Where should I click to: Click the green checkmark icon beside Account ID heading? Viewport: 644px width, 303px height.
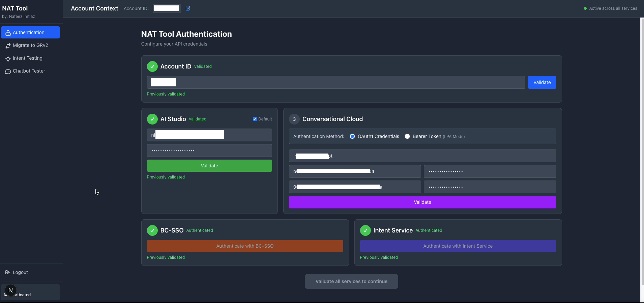coord(152,66)
